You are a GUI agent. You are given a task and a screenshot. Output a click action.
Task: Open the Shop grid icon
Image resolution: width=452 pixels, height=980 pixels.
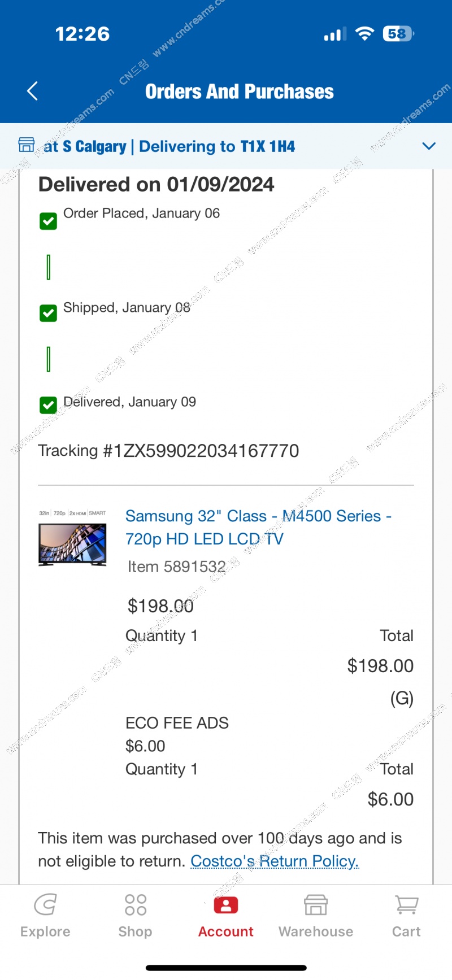pyautogui.click(x=136, y=904)
